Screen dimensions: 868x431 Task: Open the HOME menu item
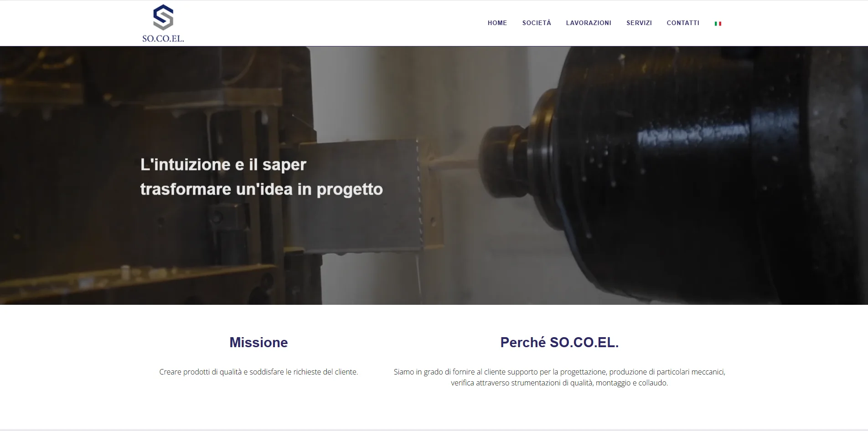(x=497, y=23)
